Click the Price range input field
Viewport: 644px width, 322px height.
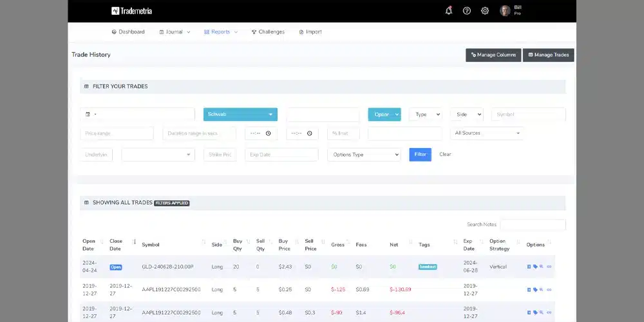point(117,133)
